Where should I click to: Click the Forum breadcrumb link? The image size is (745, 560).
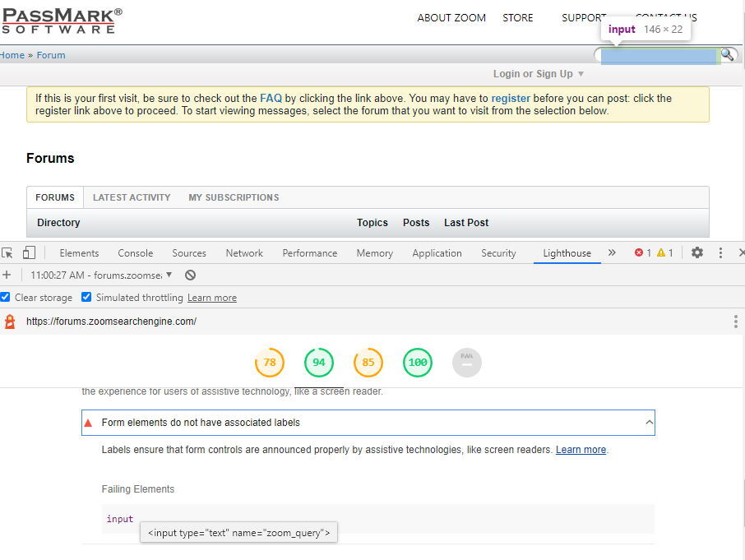(51, 55)
